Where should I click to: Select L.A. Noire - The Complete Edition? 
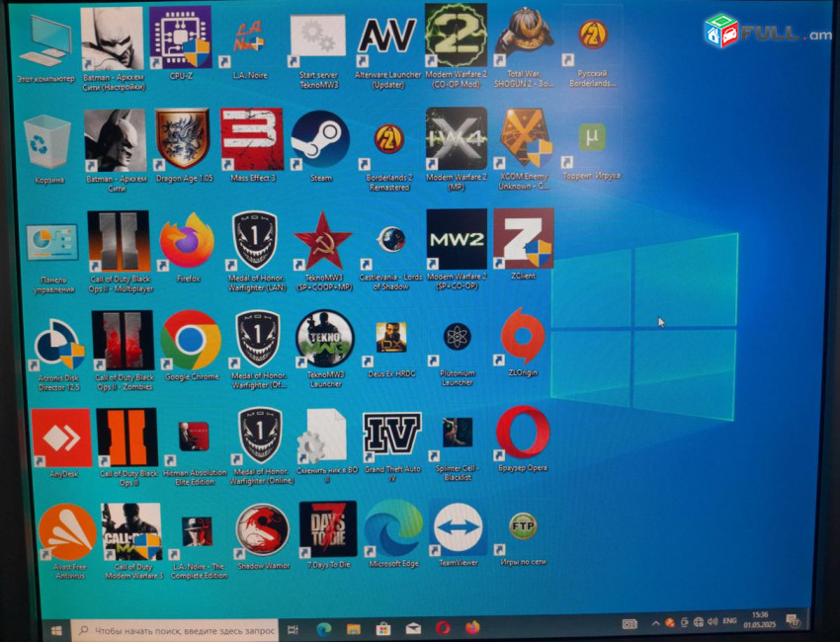coord(197,531)
